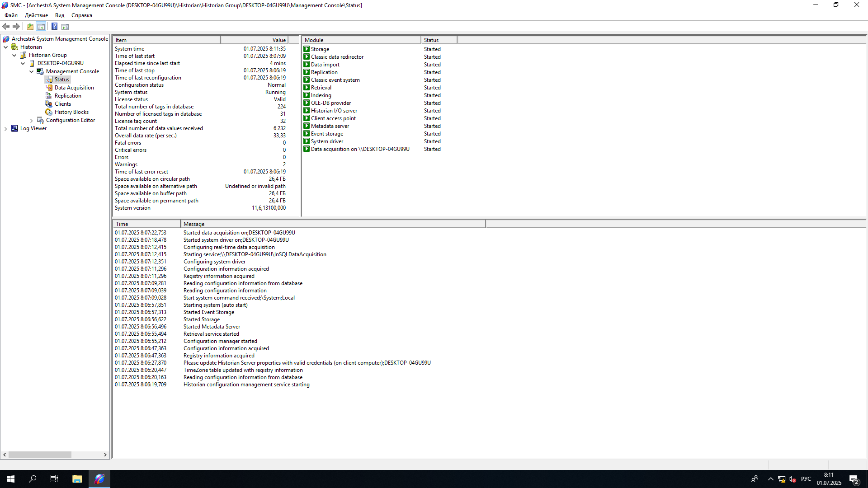Click the Up one level folder toolbar icon
Image resolution: width=868 pixels, height=488 pixels.
tap(30, 27)
